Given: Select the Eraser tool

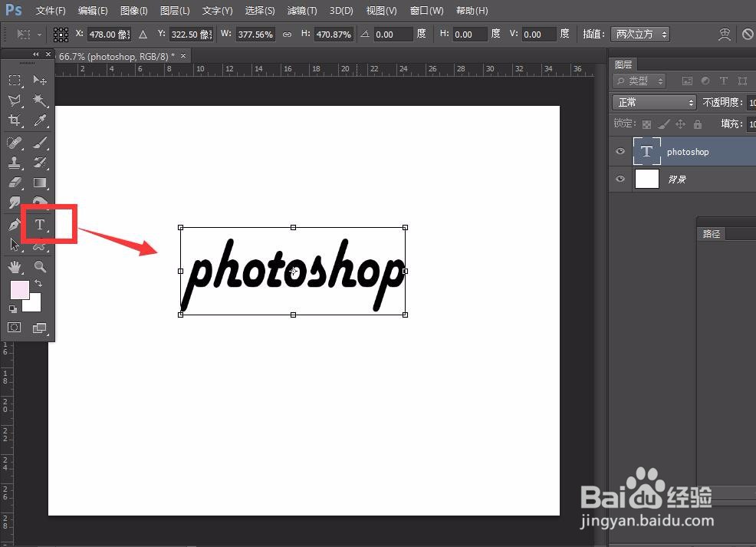Looking at the screenshot, I should click(15, 183).
